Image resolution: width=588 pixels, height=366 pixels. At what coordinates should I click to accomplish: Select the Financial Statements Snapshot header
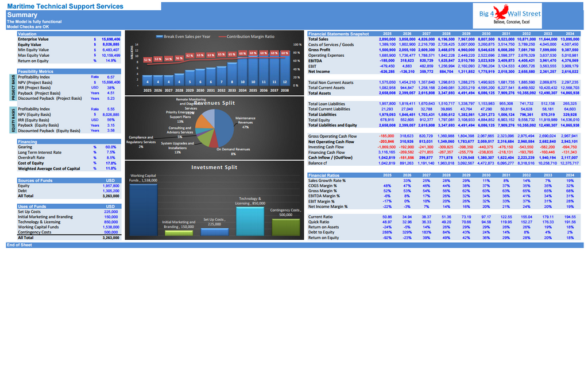338,34
